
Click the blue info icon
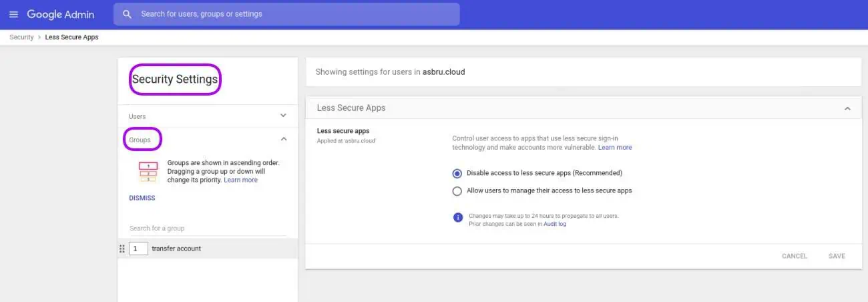click(458, 217)
